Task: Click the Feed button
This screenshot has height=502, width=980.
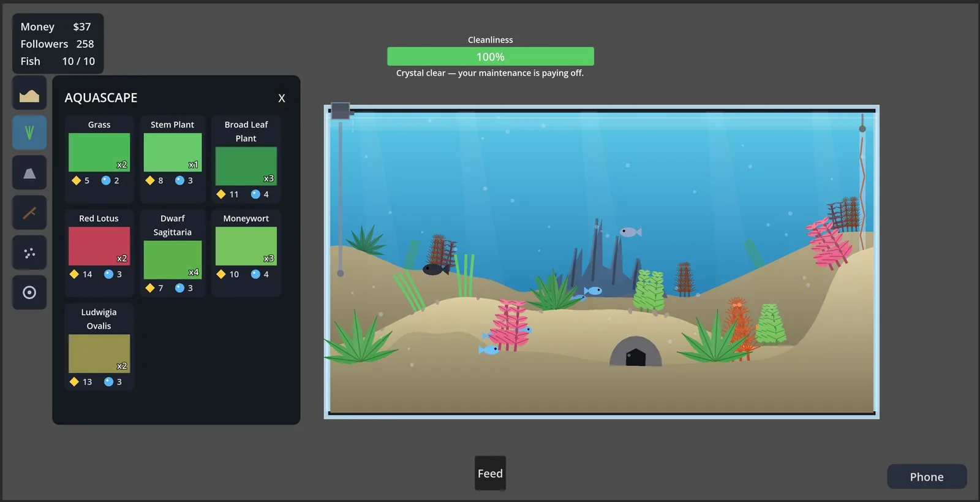Action: (x=490, y=473)
